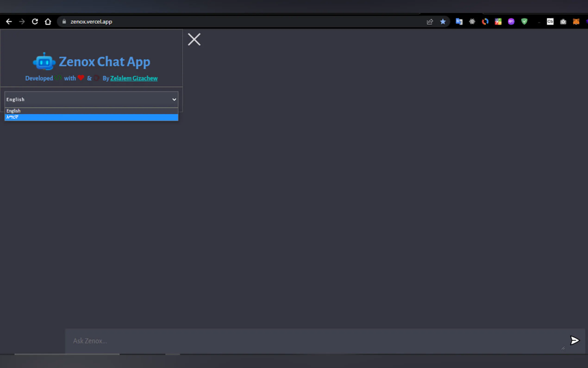The width and height of the screenshot is (588, 368).
Task: Click the send message arrow icon
Action: (575, 340)
